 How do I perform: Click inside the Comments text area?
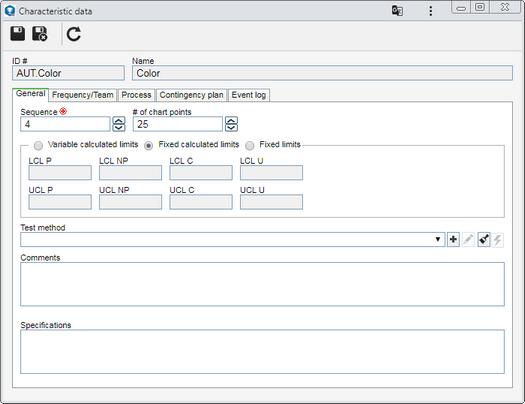[x=262, y=284]
